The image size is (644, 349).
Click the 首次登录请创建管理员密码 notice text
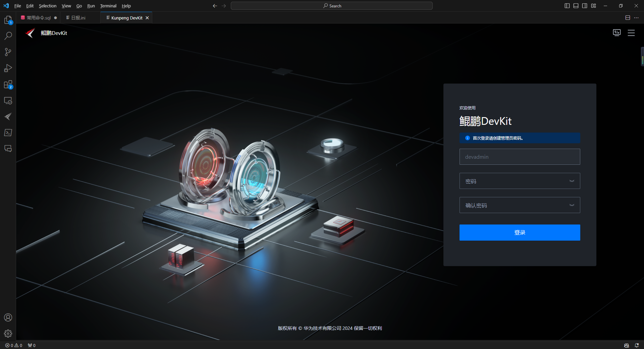pos(498,138)
